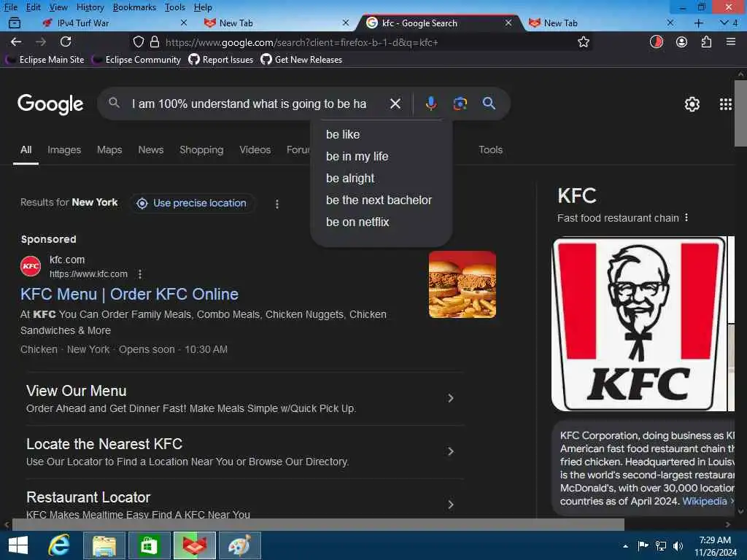Select the Shopping search tab
The width and height of the screenshot is (747, 560).
[x=201, y=149]
